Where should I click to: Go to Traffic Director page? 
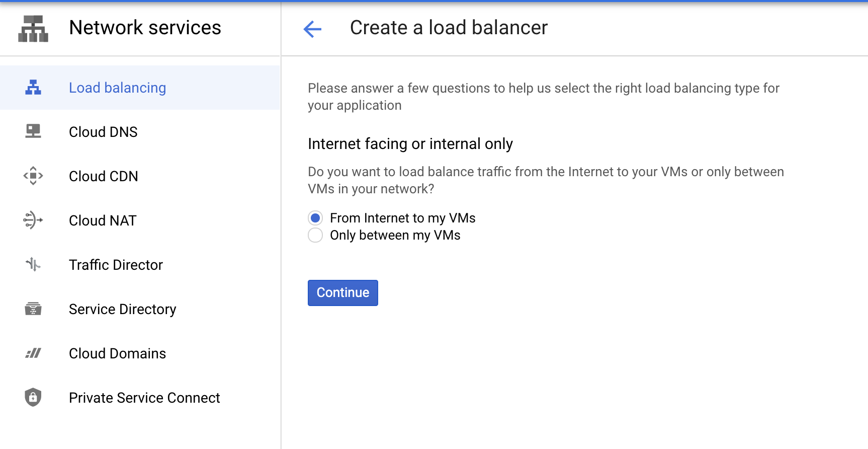pos(116,265)
